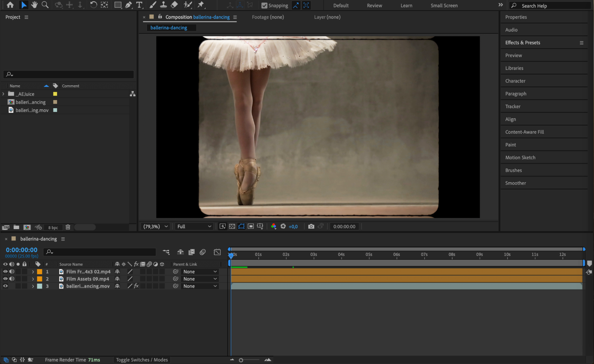594x364 pixels.
Task: Hide the Film Assets 09.mp4 layer
Action: (5, 279)
